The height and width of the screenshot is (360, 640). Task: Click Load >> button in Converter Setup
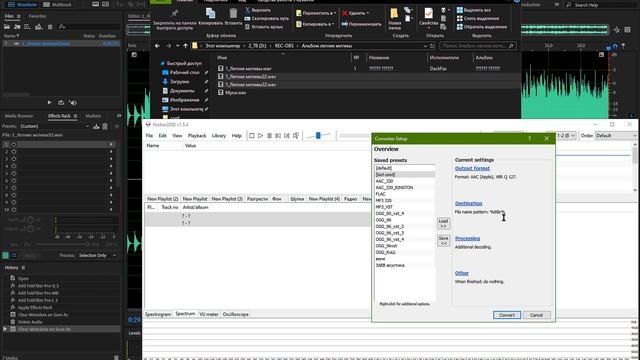[443, 223]
